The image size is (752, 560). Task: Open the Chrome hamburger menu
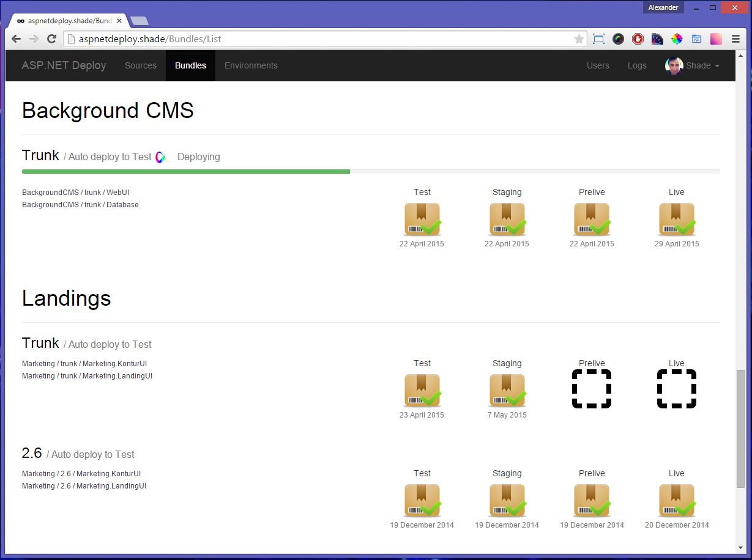tap(735, 39)
